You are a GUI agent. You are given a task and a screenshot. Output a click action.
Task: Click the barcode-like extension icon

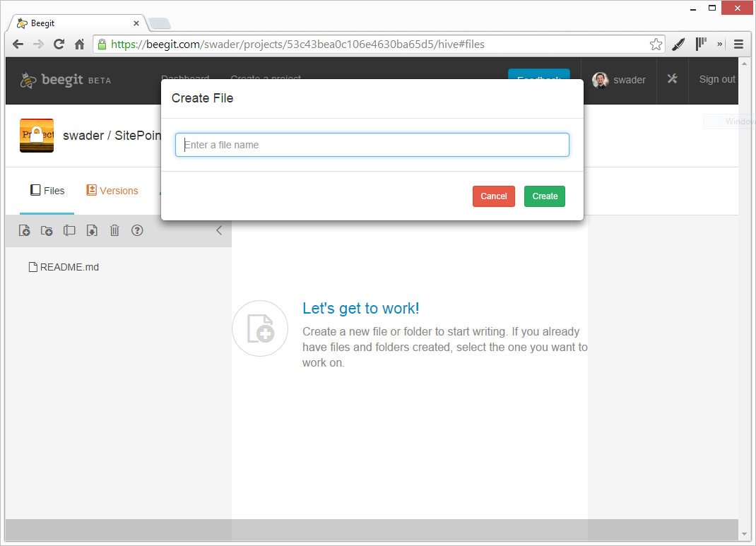click(701, 44)
